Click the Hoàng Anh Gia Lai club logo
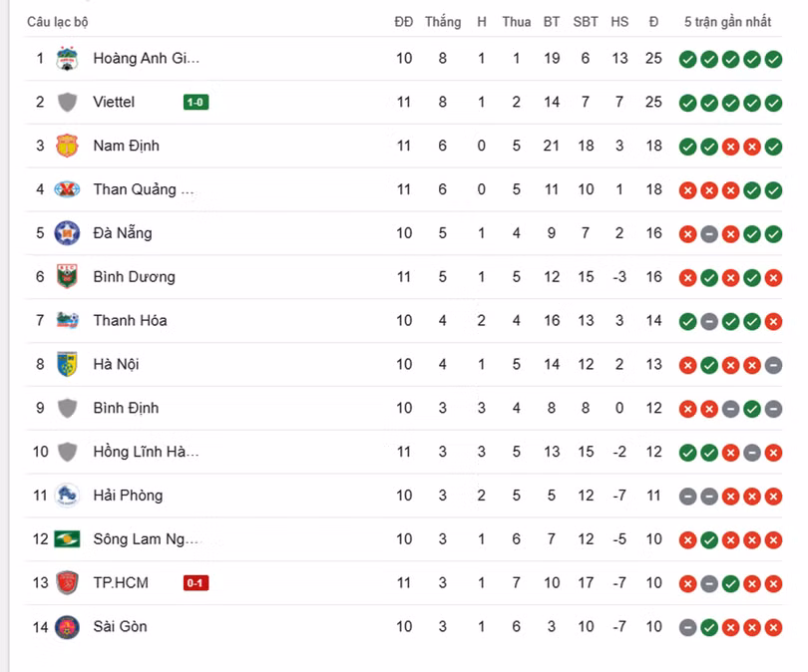 [67, 58]
